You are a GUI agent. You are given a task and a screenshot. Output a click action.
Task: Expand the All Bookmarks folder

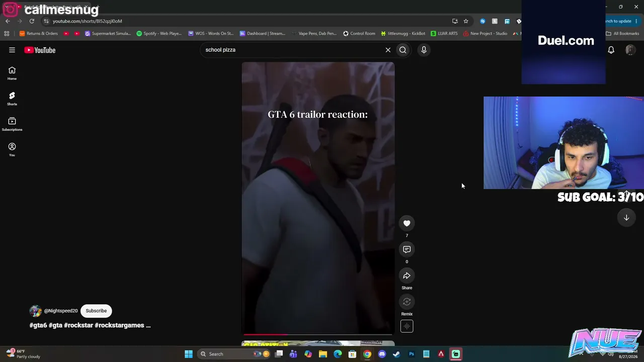(622, 34)
